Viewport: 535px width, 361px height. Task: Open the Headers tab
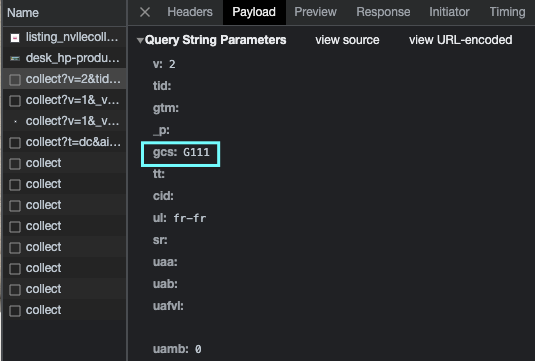pyautogui.click(x=190, y=12)
